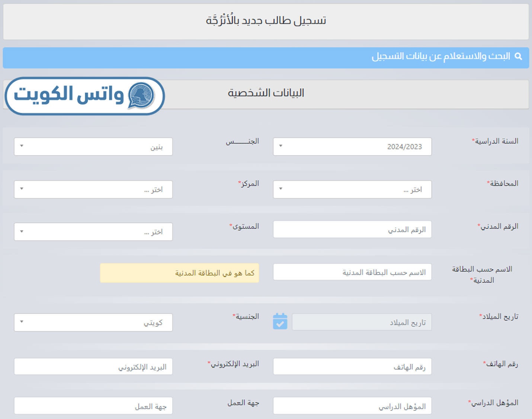
Task: Open the الجنس dropdown showing بنين
Action: (x=93, y=147)
